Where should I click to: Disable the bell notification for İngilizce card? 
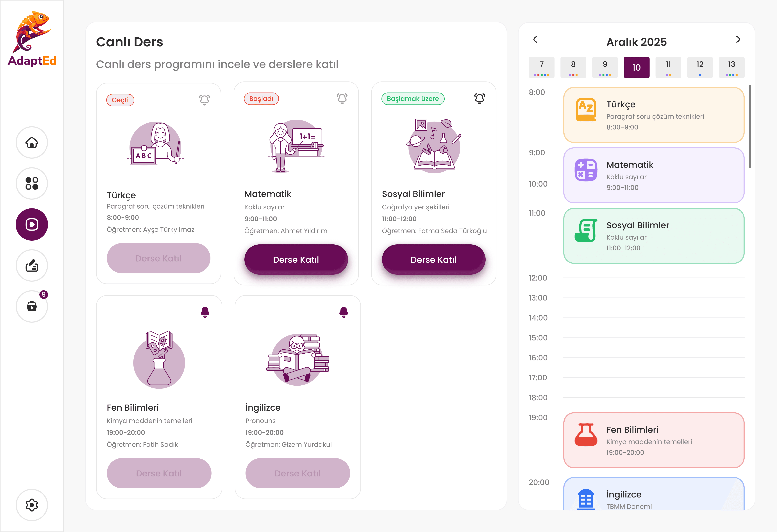click(x=343, y=312)
